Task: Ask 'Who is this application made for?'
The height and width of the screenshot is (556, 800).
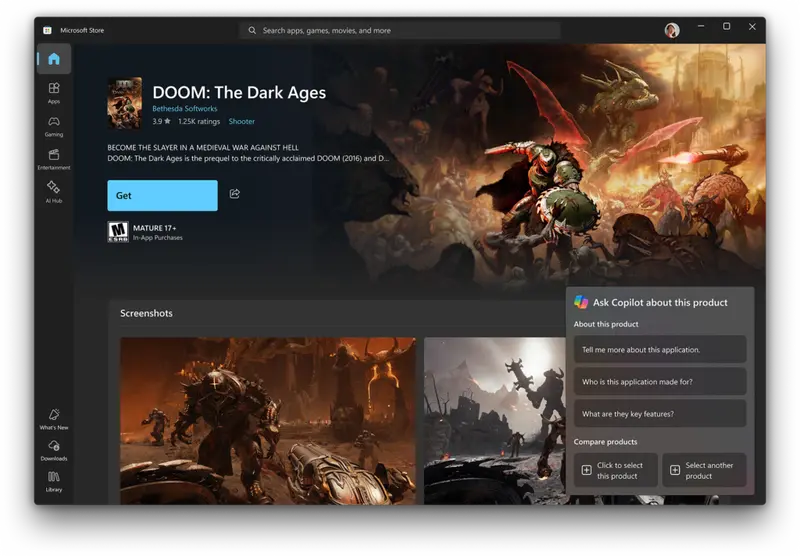Action: tap(660, 382)
